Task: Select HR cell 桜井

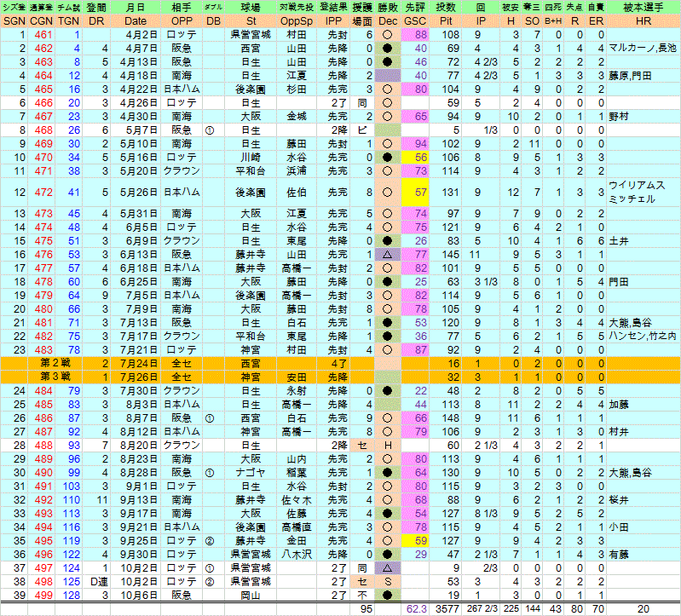Action: 619,499
